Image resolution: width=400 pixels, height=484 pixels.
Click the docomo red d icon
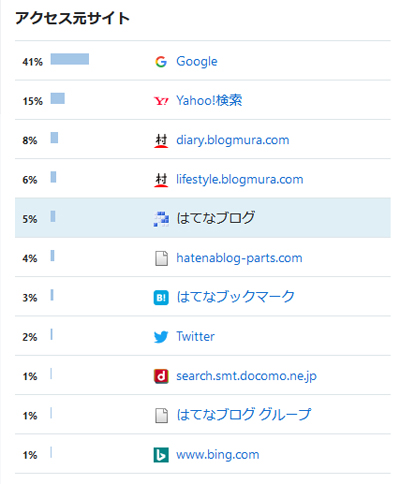coord(161,376)
